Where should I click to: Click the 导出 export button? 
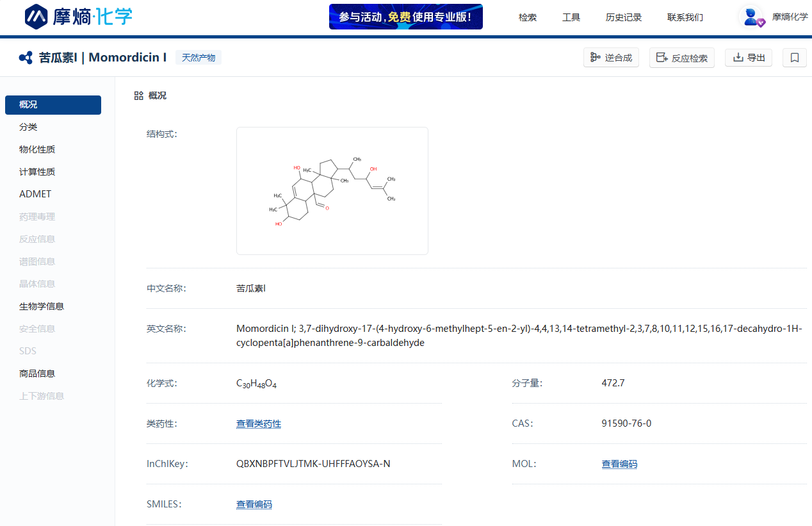click(748, 58)
